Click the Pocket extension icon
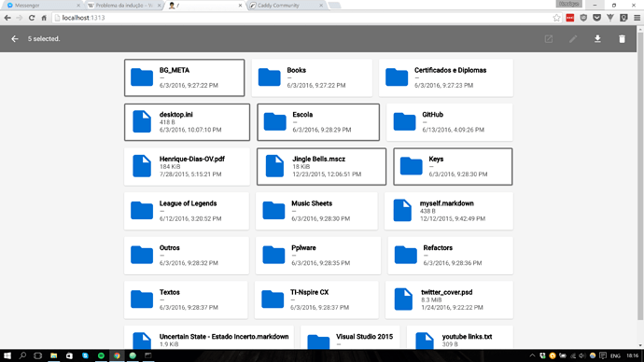Viewport: 644px width, 362px height. tap(596, 18)
